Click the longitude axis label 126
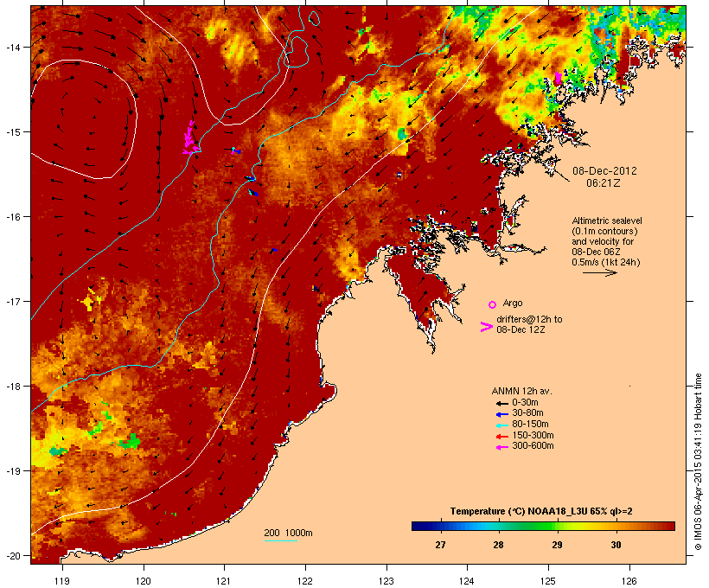The image size is (709, 588). [x=629, y=581]
